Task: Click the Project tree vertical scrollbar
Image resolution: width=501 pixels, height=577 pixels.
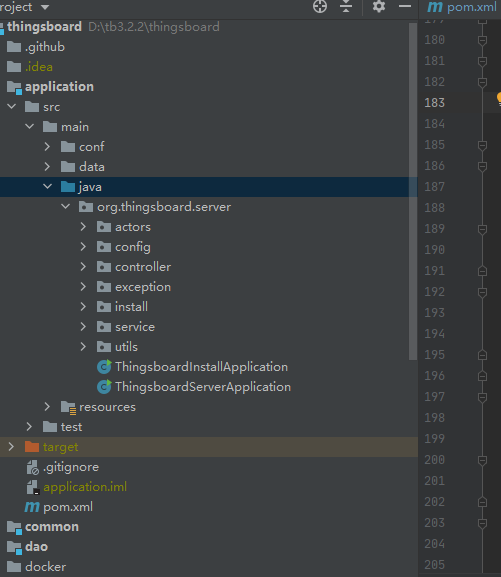Action: 413,191
